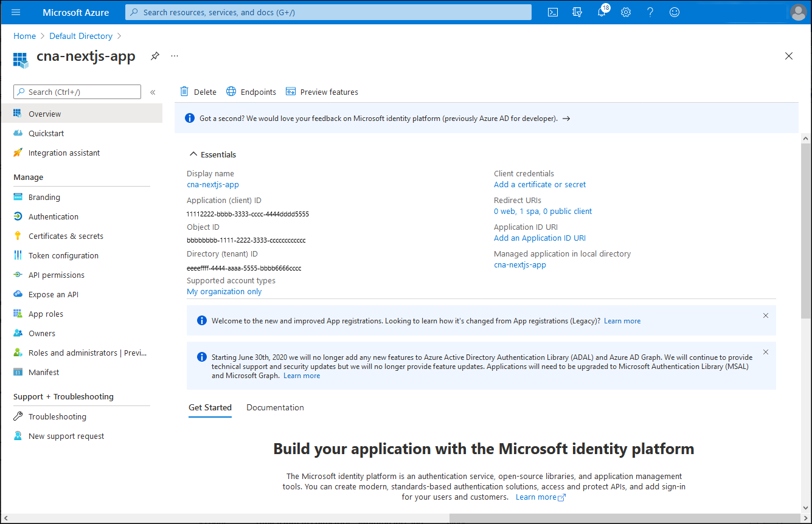Viewport: 812px width, 524px height.
Task: Open managed application cna-nextjs-app link
Action: click(520, 264)
